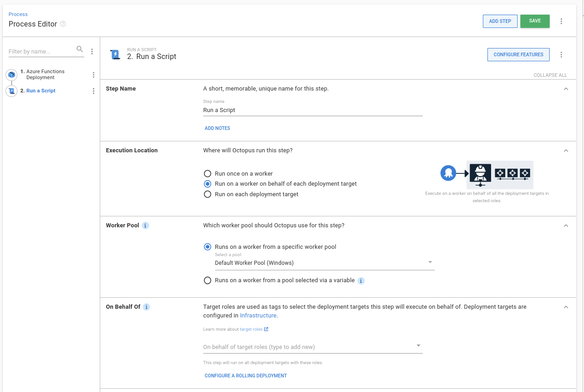Image resolution: width=584 pixels, height=392 pixels.
Task: Click the Run a Script lightning icon in header
Action: (115, 54)
